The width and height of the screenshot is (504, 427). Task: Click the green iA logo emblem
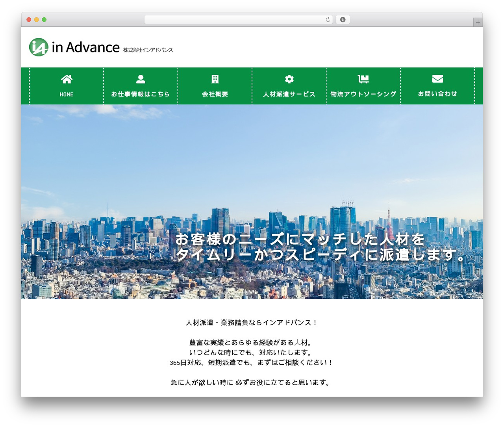[39, 47]
